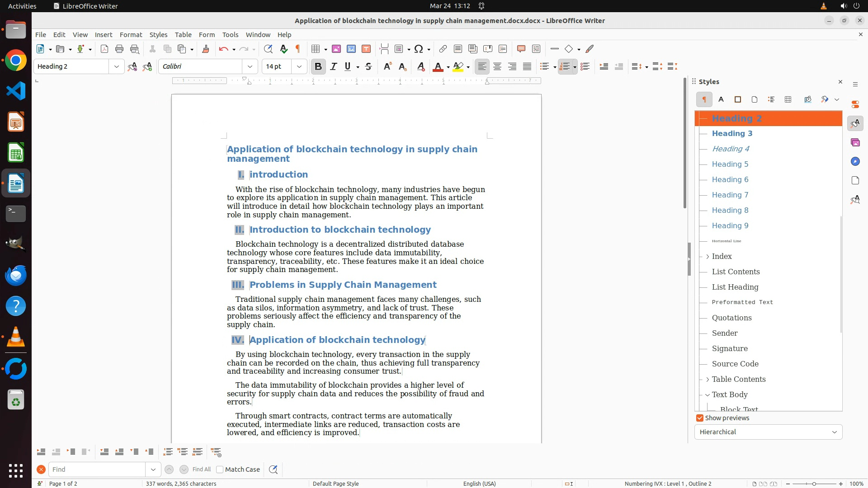Click the Export as PDF icon
This screenshot has height=488, width=868.
(x=104, y=49)
